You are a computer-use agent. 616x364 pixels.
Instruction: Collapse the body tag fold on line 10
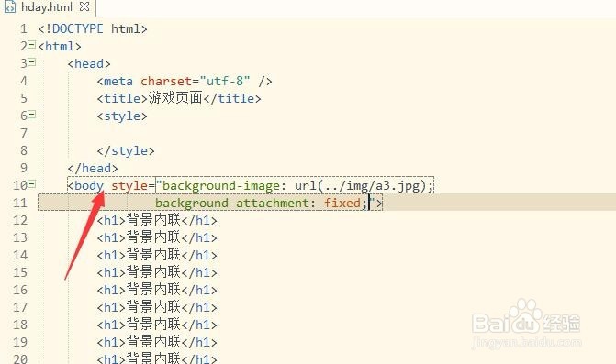(32, 183)
